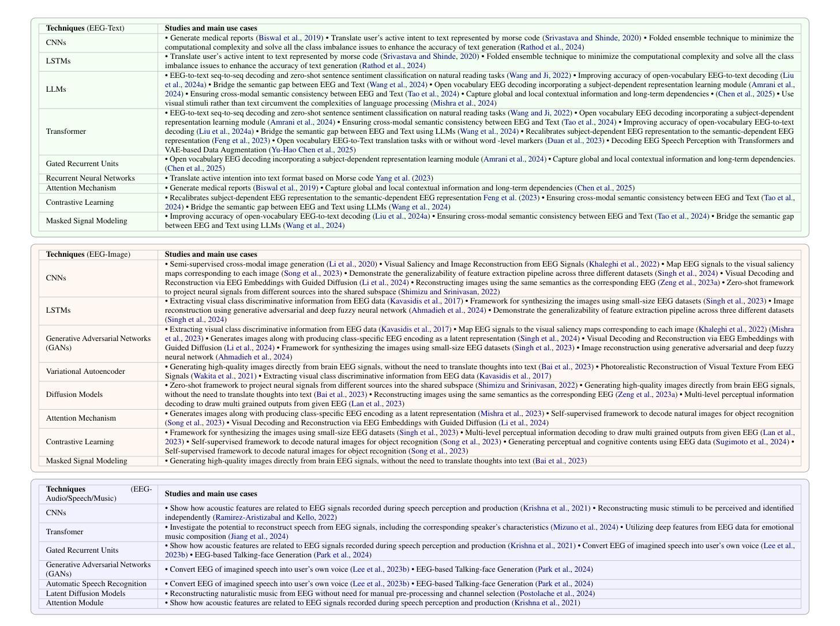Click the 'Attention Module' technique cell

[x=98, y=603]
